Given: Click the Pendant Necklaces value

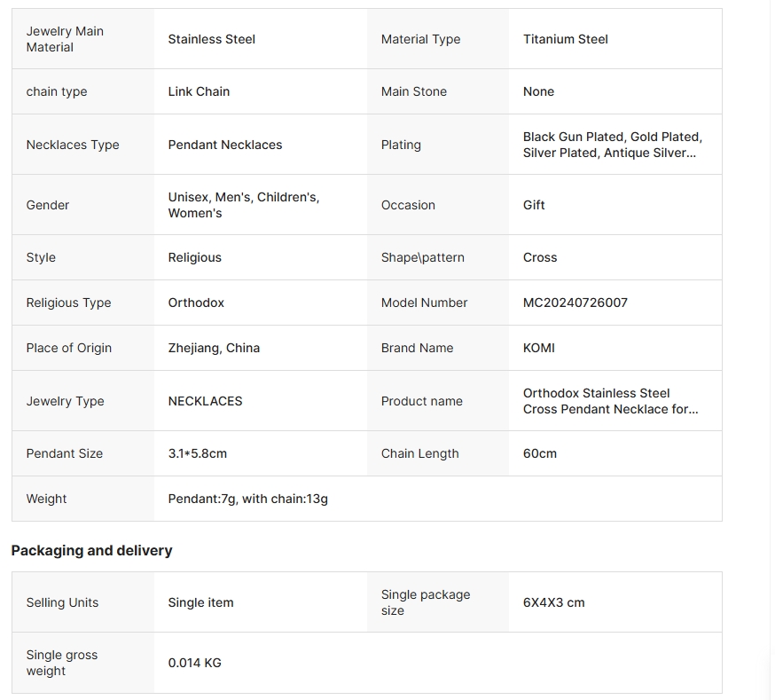Looking at the screenshot, I should point(224,145).
